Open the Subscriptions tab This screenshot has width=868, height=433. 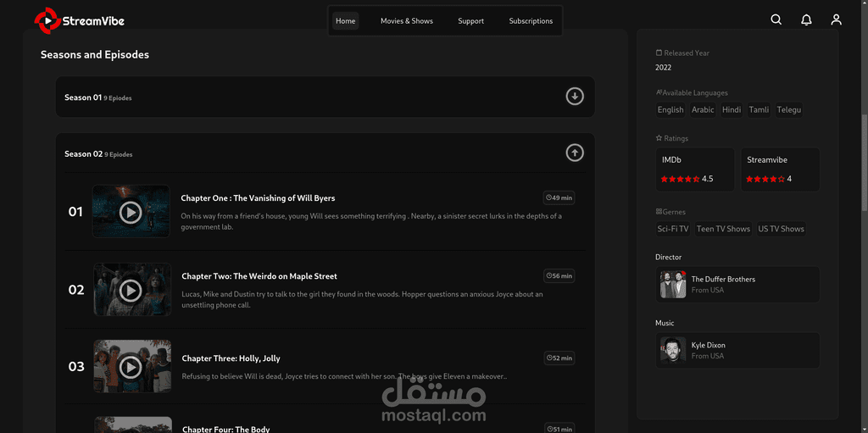[x=531, y=21]
